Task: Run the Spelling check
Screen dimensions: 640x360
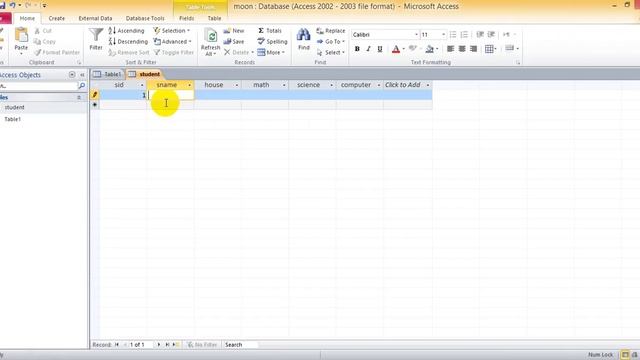Action: pos(272,42)
